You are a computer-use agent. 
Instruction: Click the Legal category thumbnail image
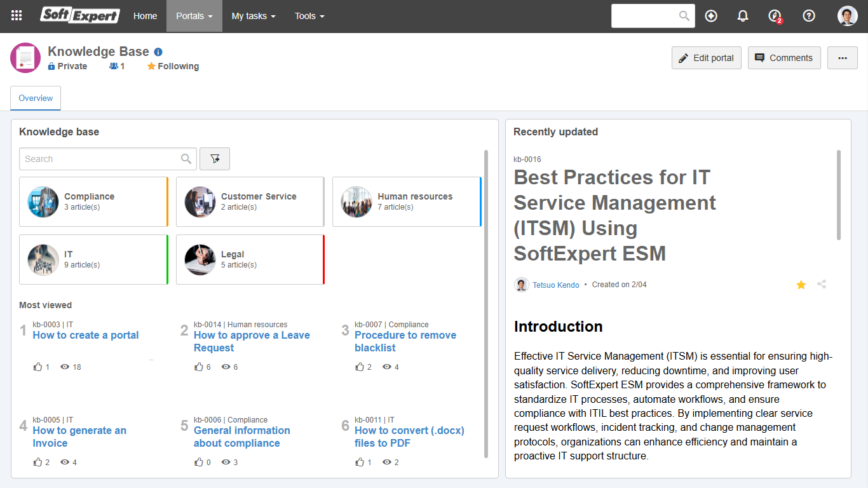(x=200, y=260)
